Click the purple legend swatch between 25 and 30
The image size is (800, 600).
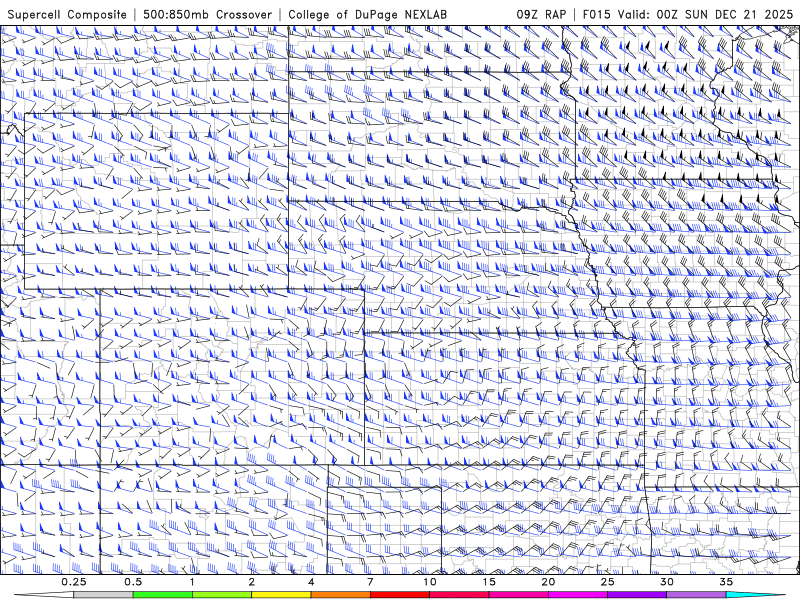[x=637, y=595]
